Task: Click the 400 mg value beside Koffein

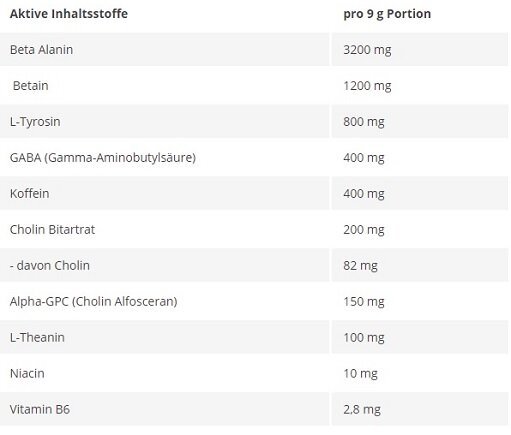Action: (364, 194)
